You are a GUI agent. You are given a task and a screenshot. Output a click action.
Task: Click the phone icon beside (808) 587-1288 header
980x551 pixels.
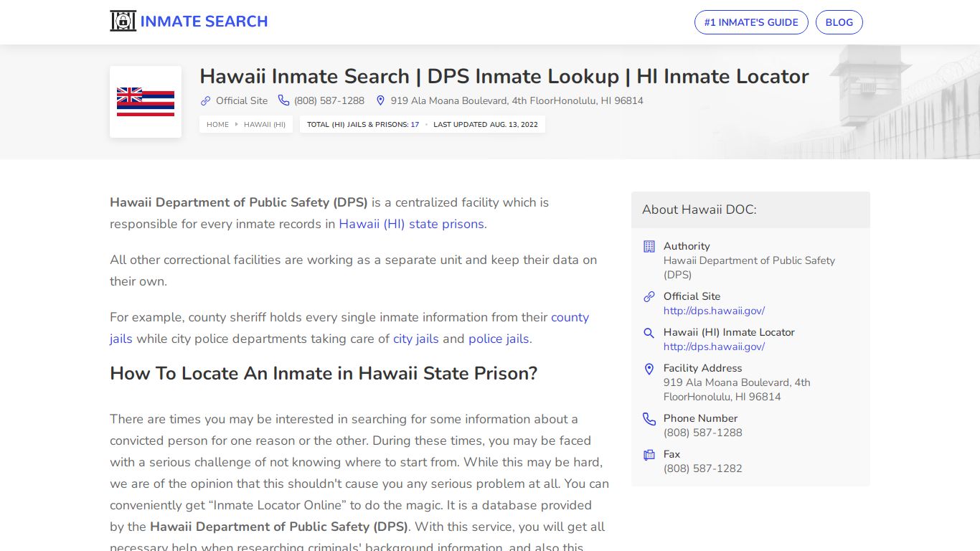[x=284, y=101]
